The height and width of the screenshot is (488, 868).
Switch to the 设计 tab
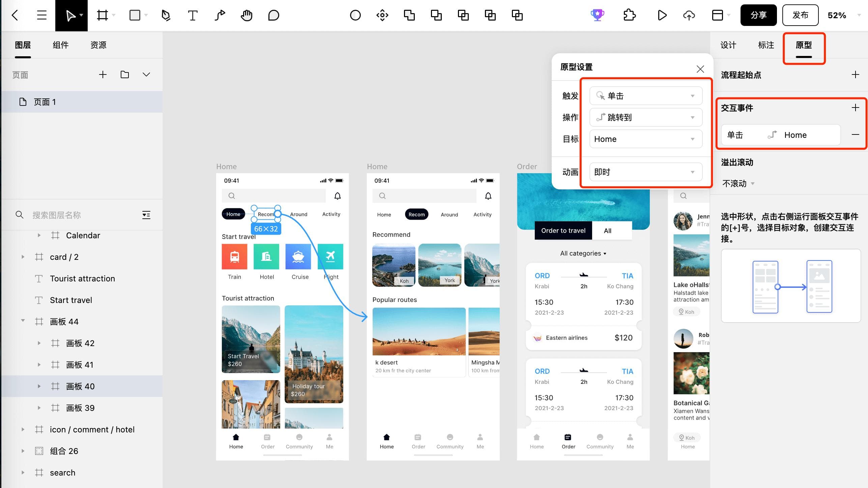click(728, 45)
